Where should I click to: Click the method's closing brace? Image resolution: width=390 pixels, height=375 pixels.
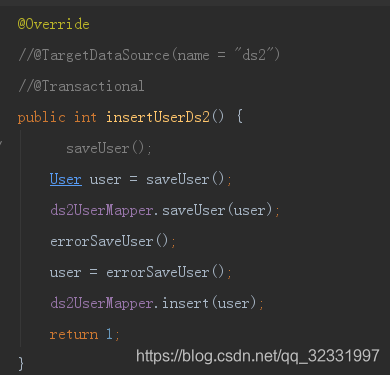(x=21, y=363)
